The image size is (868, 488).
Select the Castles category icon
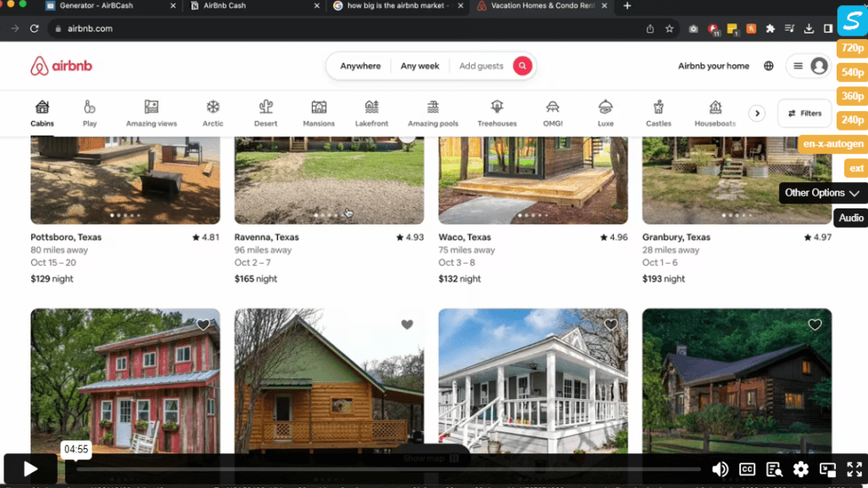tap(658, 106)
